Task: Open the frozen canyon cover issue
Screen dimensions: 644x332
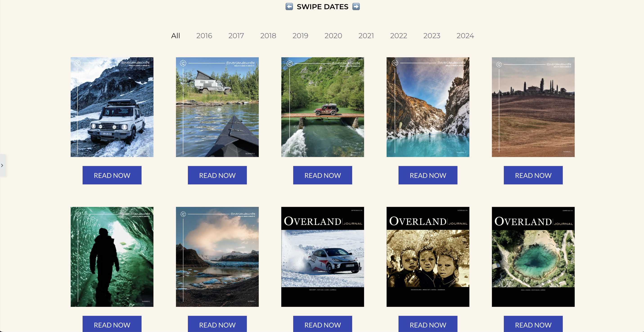Action: click(428, 107)
